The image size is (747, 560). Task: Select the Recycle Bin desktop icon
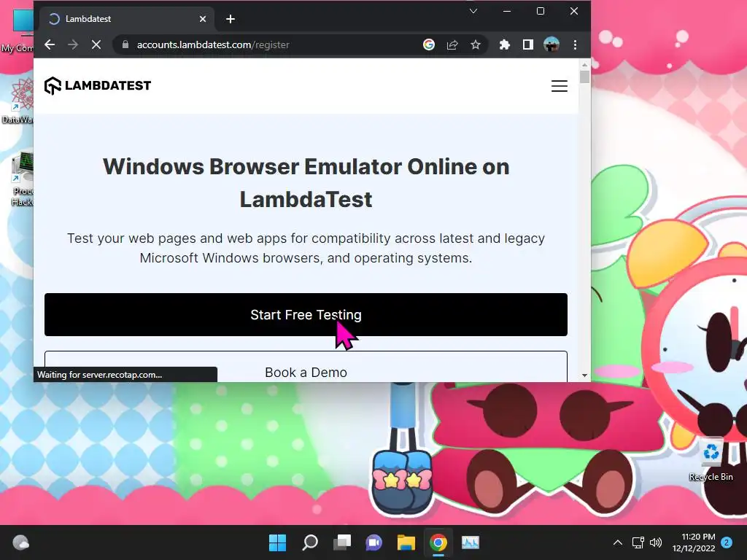pos(711,459)
